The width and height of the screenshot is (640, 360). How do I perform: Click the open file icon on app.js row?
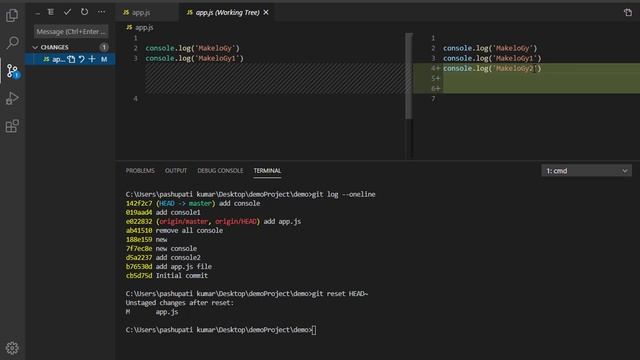coord(71,59)
